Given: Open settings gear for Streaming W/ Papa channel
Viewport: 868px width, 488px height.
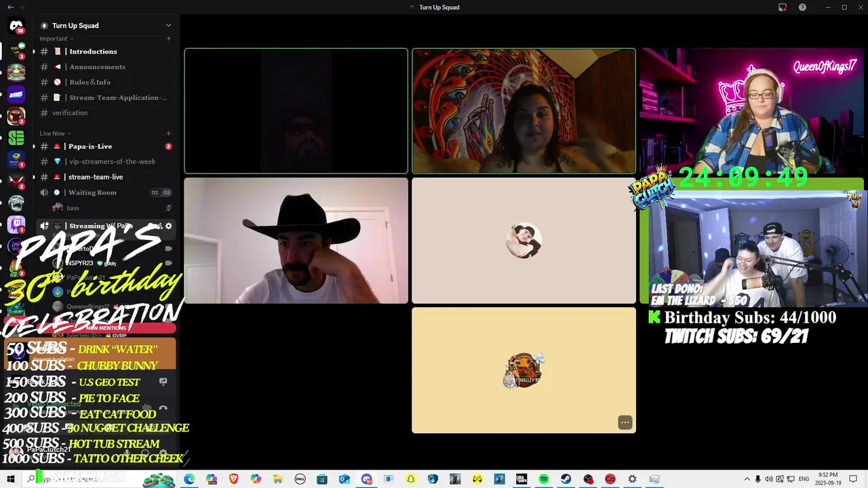Looking at the screenshot, I should (169, 226).
